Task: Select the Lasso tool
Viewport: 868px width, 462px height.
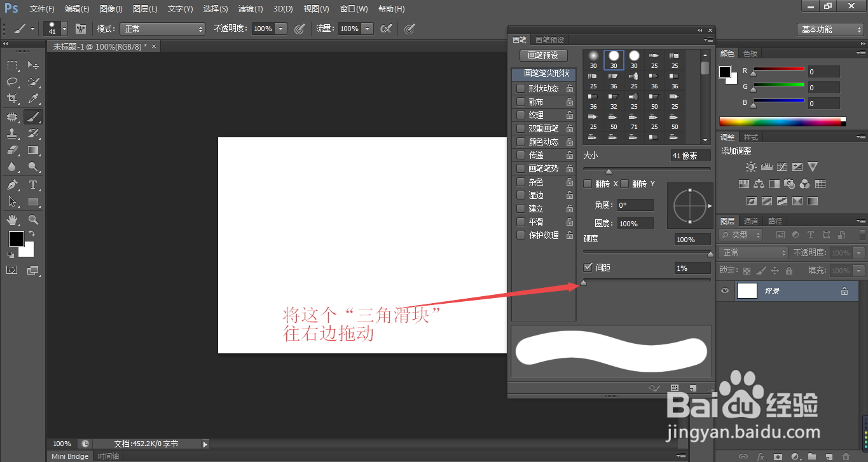Action: coord(13,82)
